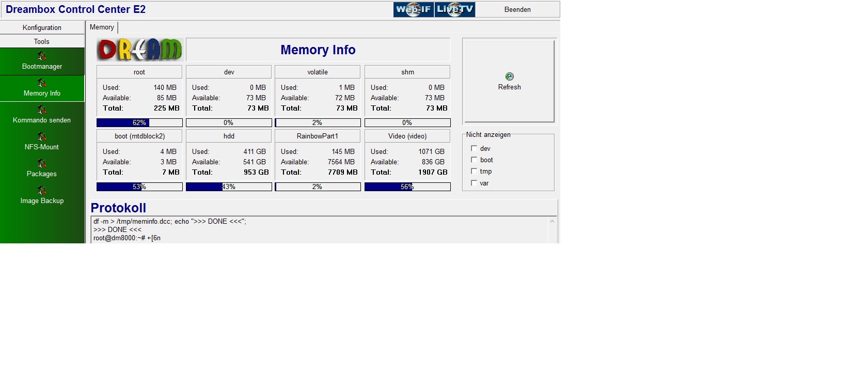Screen dimensions: 868x372
Task: Click the '>>> DONE <<<' log line
Action: [x=117, y=229]
